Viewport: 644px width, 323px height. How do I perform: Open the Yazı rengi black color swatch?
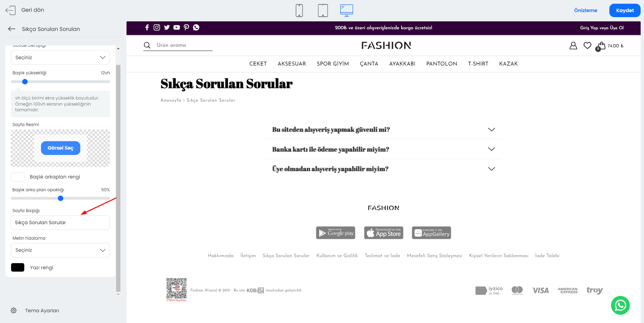(x=18, y=268)
